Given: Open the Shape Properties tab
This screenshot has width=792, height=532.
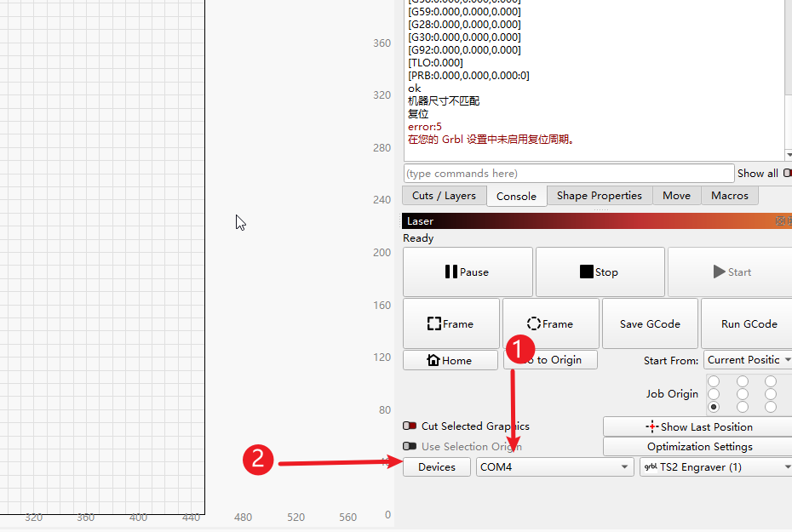Looking at the screenshot, I should point(599,196).
